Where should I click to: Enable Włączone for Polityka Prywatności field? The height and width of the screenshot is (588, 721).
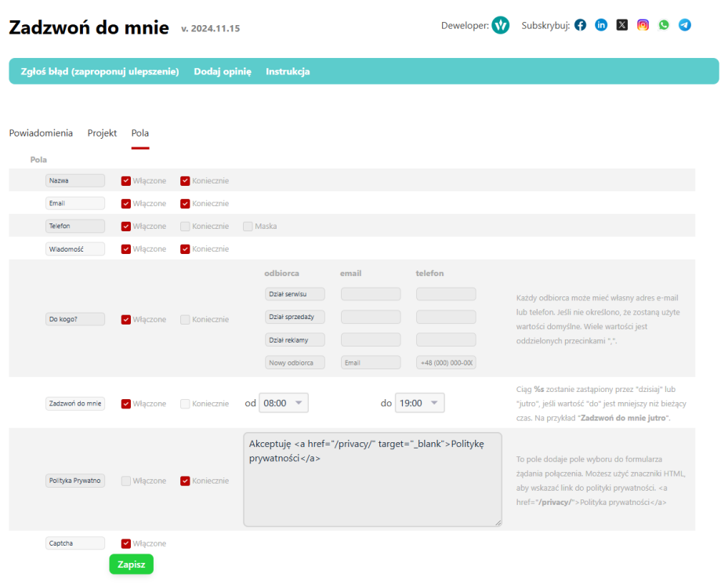click(126, 481)
